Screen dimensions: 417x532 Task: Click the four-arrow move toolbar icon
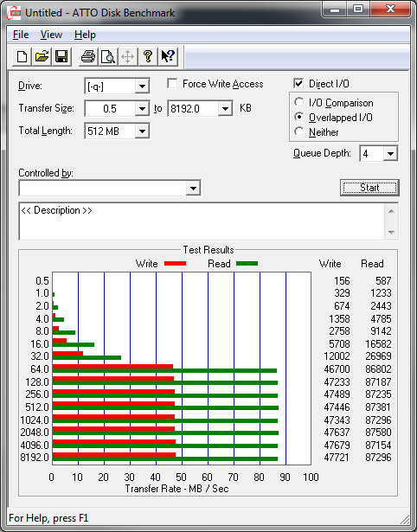point(127,56)
